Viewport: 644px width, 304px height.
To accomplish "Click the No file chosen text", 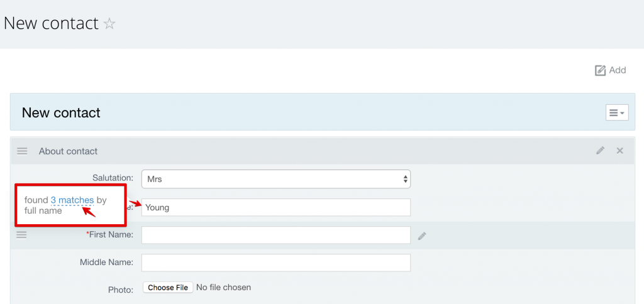I will (223, 287).
